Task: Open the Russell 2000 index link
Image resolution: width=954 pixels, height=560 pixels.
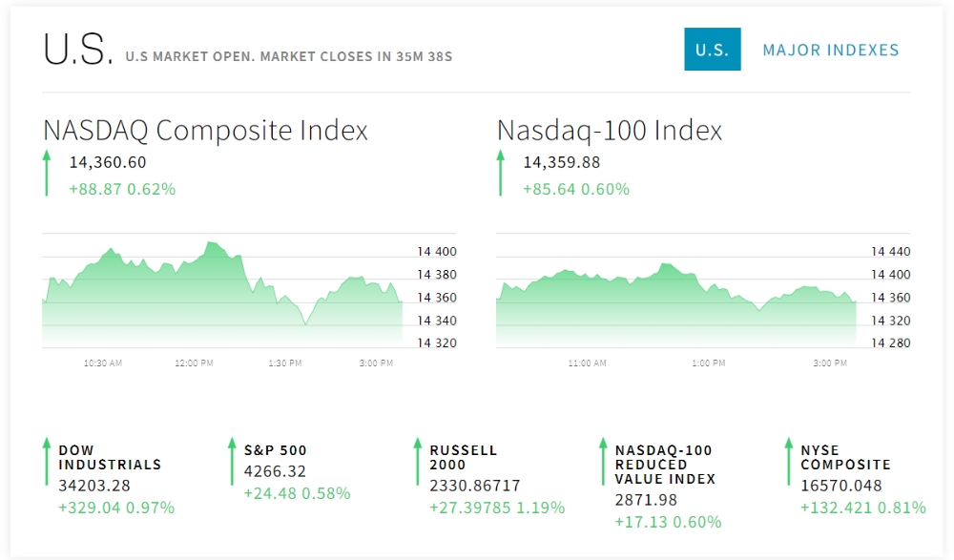Action: click(x=464, y=457)
